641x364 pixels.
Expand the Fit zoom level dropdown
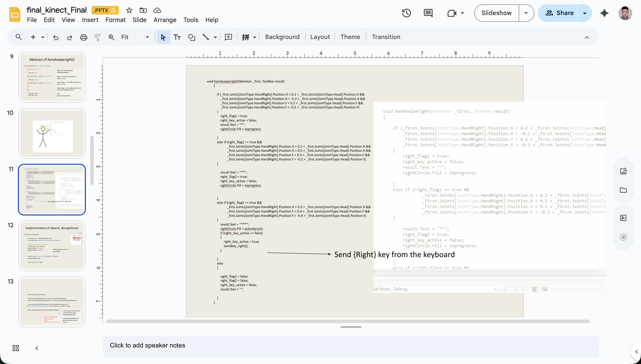point(147,37)
